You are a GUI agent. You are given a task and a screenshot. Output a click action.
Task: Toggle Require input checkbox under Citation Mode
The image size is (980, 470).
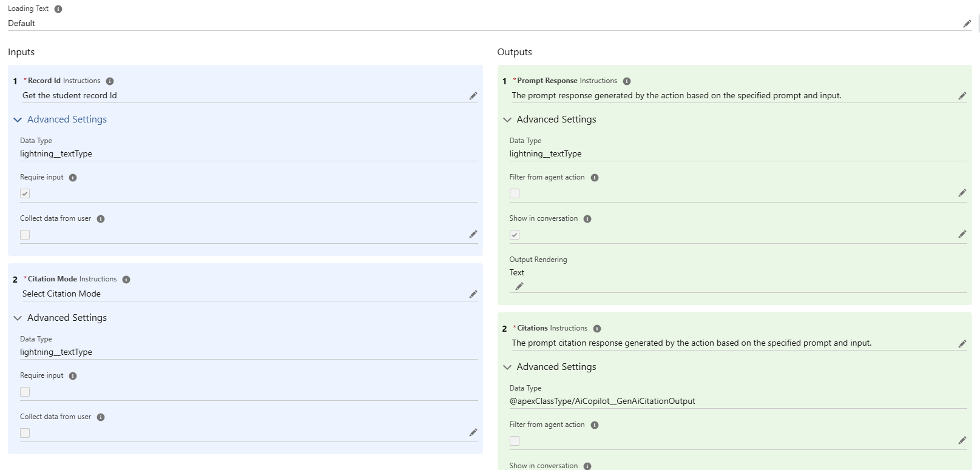pos(25,392)
